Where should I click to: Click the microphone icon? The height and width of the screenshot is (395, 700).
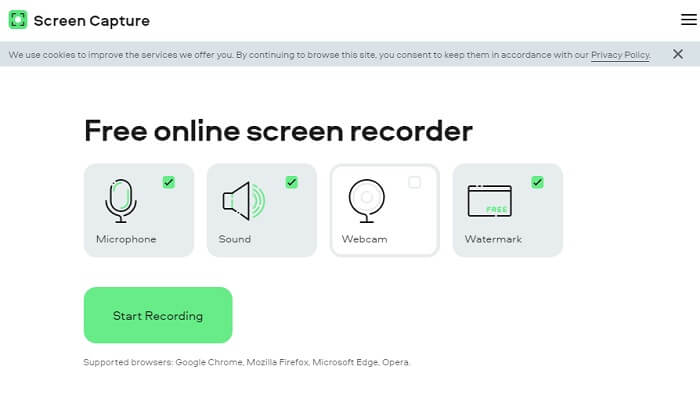pos(121,201)
